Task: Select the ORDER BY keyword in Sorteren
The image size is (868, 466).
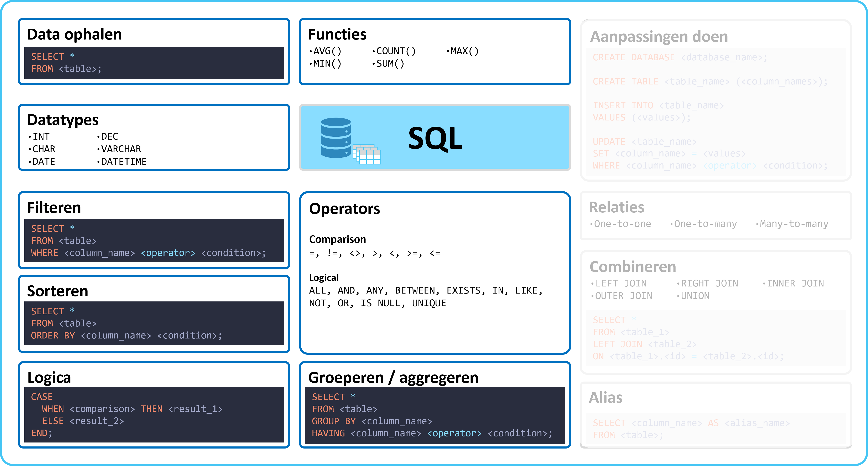Action: [53, 335]
